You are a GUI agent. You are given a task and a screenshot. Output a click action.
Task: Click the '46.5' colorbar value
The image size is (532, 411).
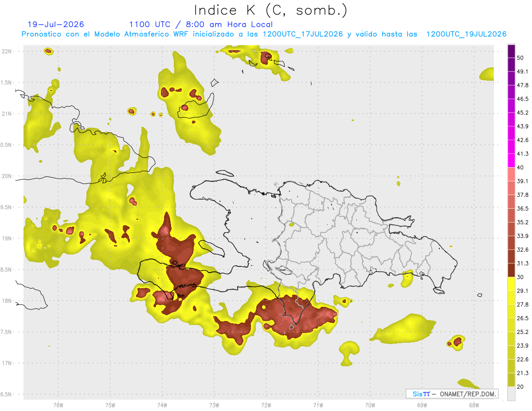point(523,99)
